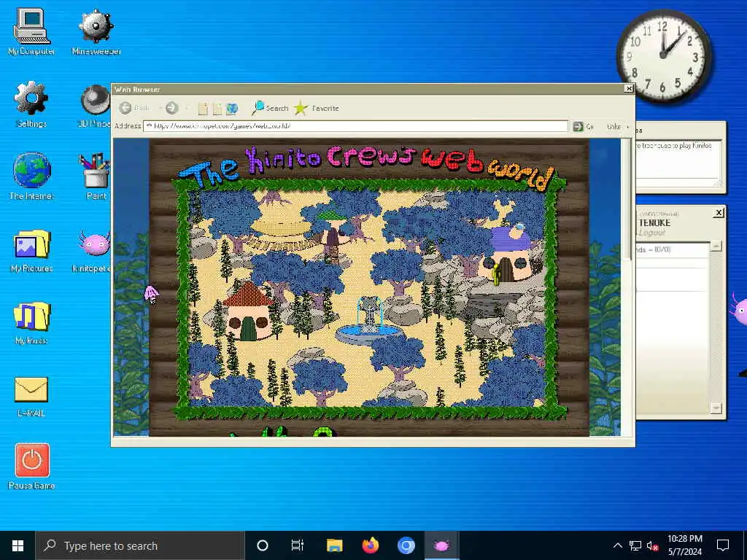Open the taskbar clock and date
Image resolution: width=747 pixels, height=560 pixels.
click(x=684, y=545)
